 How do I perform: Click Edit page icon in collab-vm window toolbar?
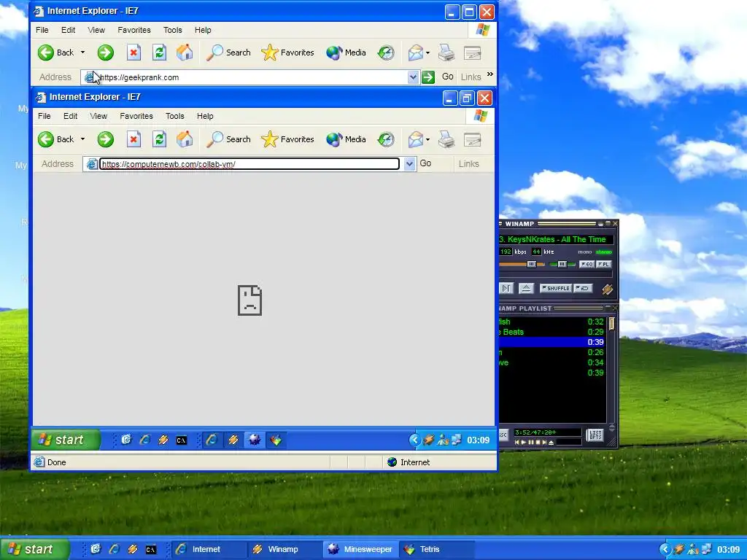pos(472,139)
